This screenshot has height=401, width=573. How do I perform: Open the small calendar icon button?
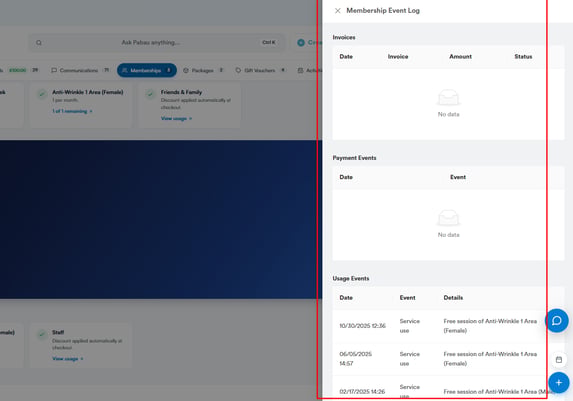[x=559, y=360]
